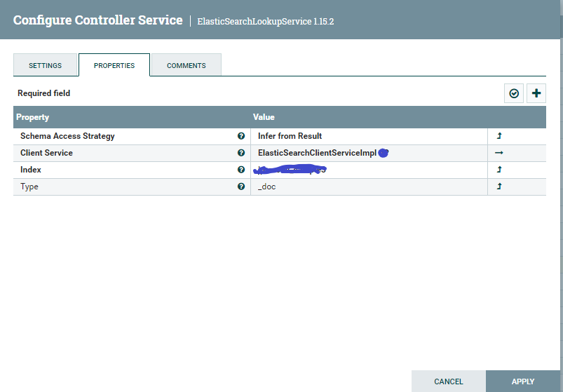Edit the _doc Type value
This screenshot has height=392, width=563.
point(369,187)
